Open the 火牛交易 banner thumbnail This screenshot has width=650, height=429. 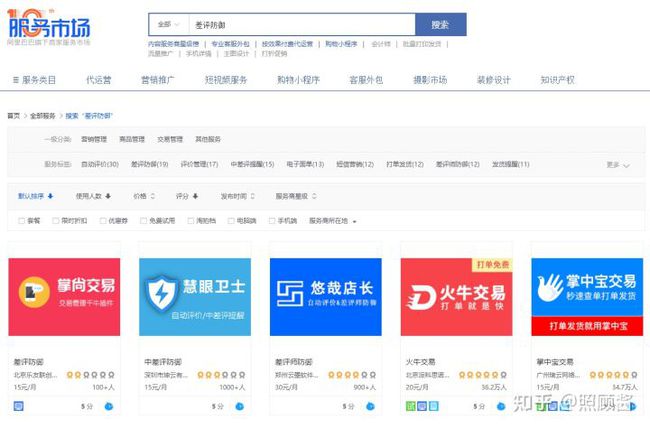456,297
